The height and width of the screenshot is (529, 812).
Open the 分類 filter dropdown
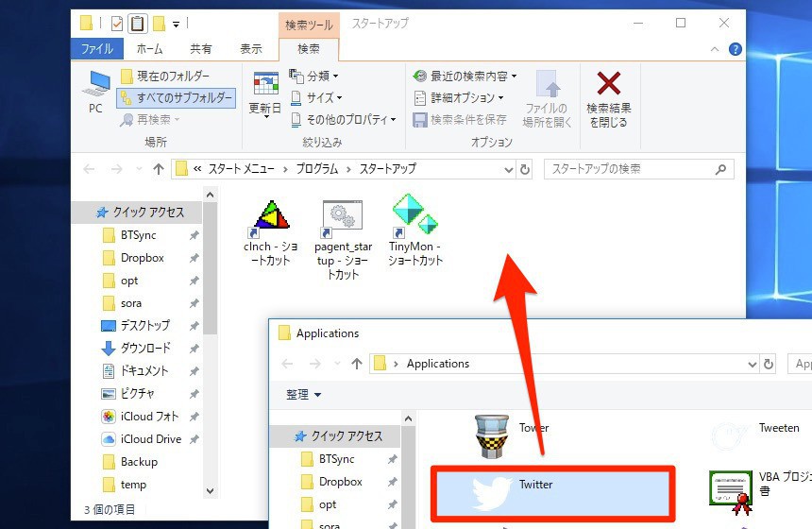click(313, 77)
